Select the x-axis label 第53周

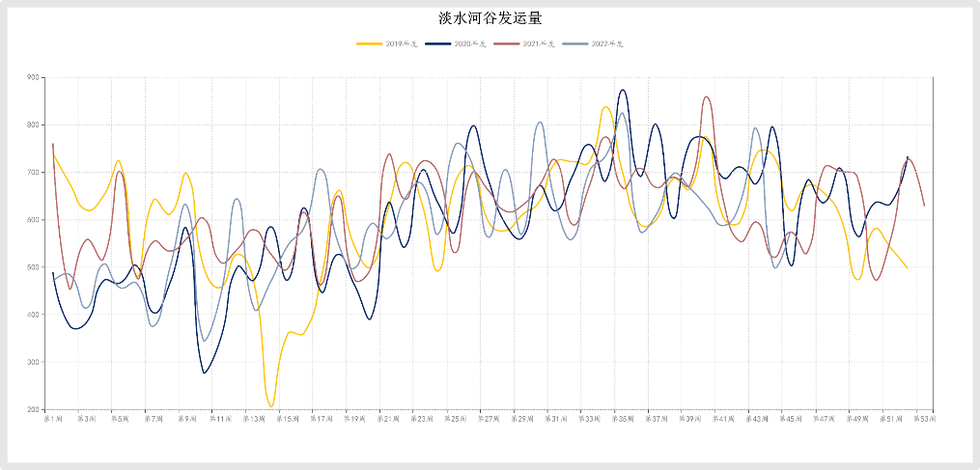(924, 418)
